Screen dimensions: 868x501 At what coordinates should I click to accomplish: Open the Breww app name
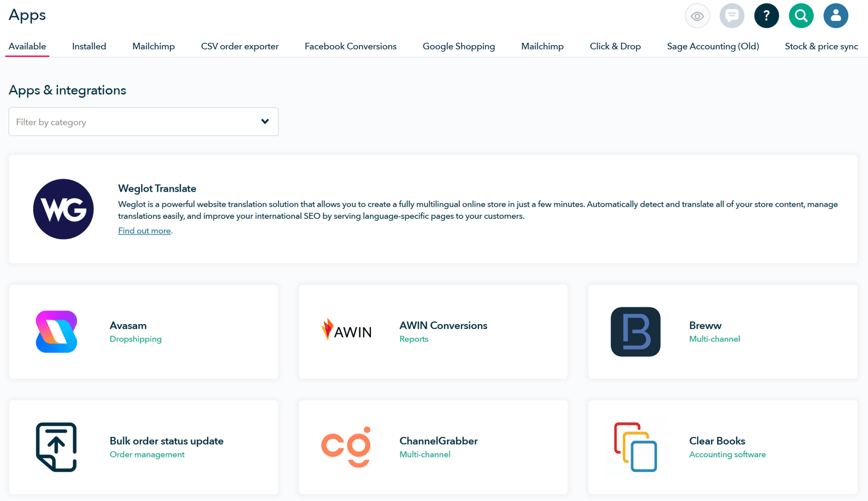[705, 325]
